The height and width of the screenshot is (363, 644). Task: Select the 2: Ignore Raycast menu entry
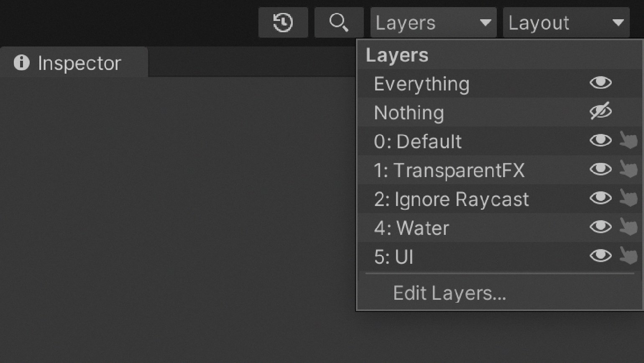(x=451, y=199)
